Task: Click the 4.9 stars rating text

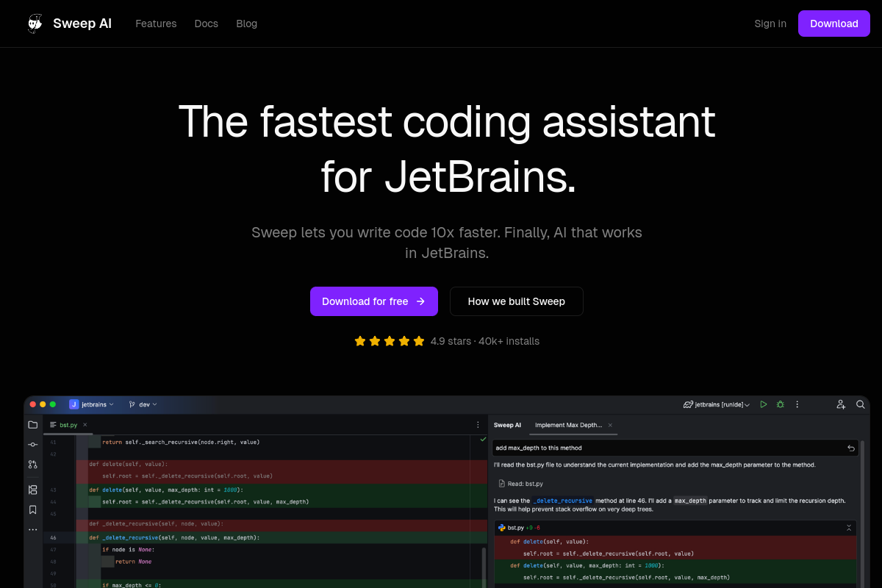Action: (x=452, y=341)
